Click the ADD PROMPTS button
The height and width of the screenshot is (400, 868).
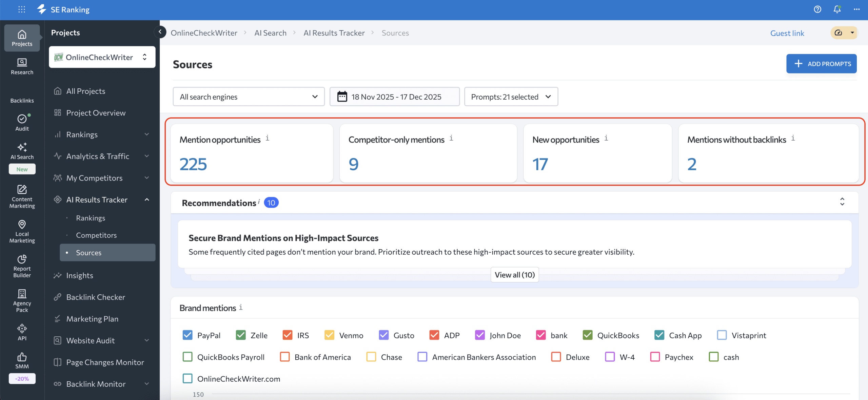pos(822,63)
